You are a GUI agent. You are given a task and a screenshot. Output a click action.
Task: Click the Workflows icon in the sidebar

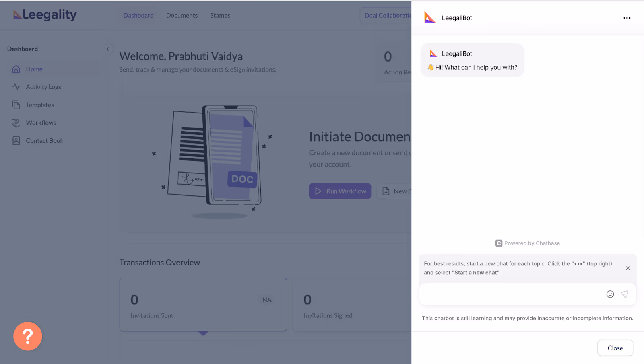(x=16, y=123)
